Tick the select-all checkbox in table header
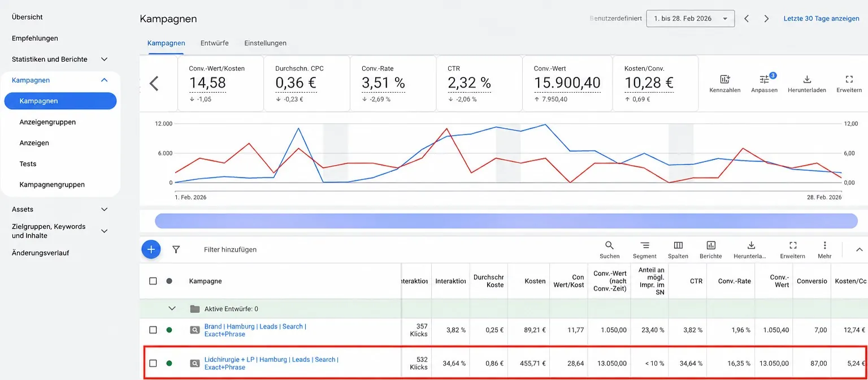 point(153,281)
